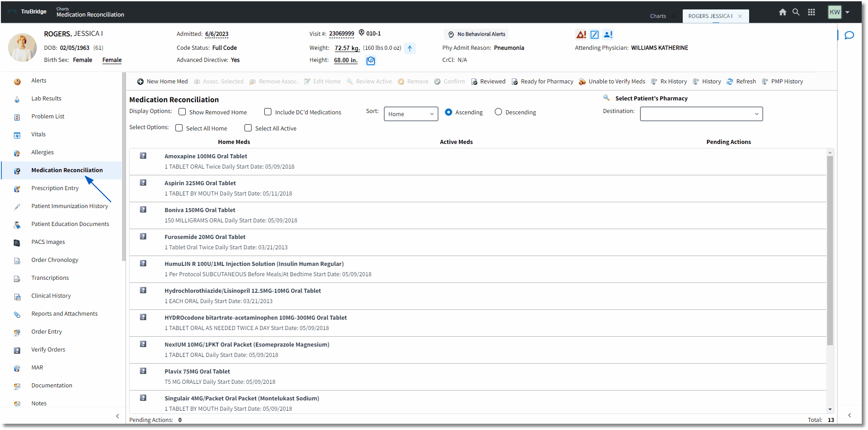
Task: Click the medication list vertical scrollbar
Action: 830,250
